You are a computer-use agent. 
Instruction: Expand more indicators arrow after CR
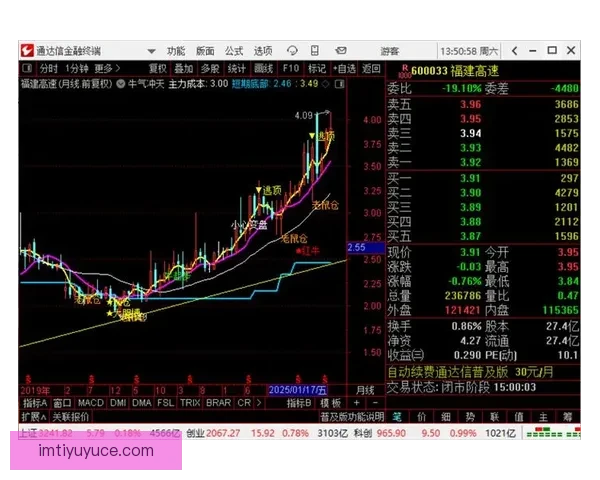pos(259,403)
